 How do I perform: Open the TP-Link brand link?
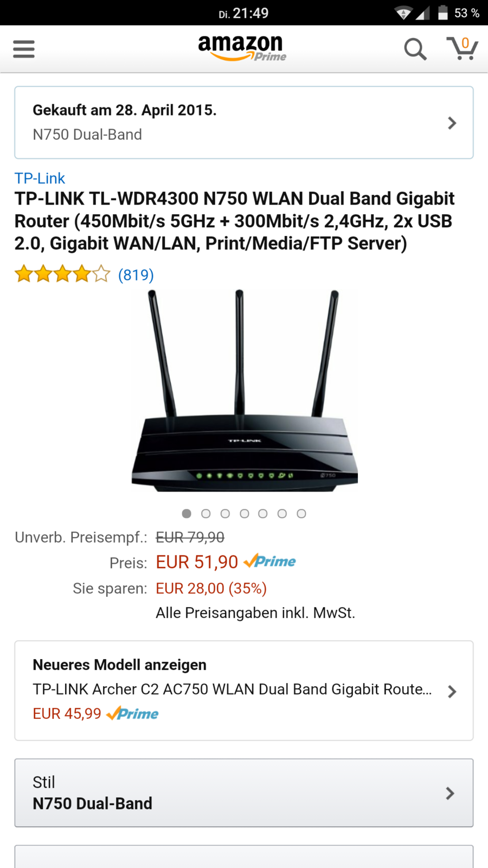coord(40,178)
